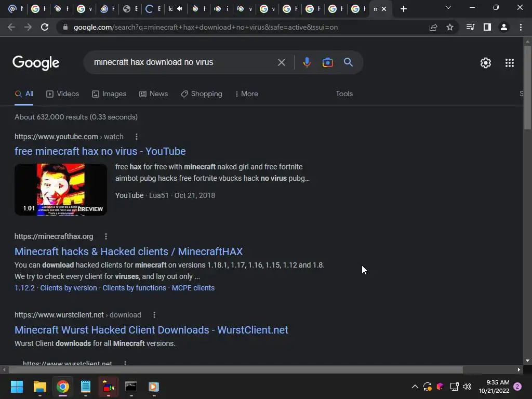The height and width of the screenshot is (399, 532).
Task: Search by image with camera lens icon
Action: point(327,62)
